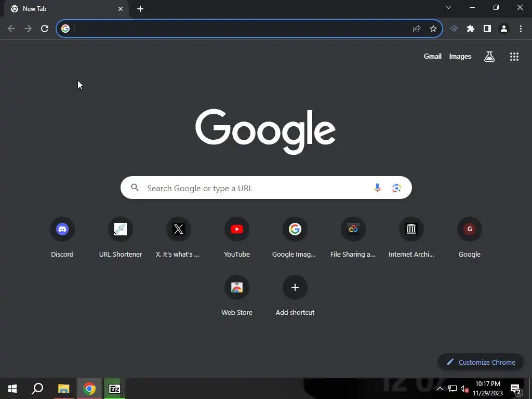Screen dimensions: 532x399
Task: Open the Chrome profile avatar menu
Action: pos(504,29)
